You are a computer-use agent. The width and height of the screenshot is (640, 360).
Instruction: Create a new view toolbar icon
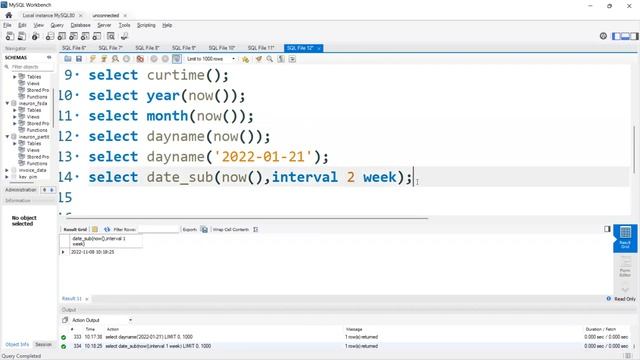73,36
